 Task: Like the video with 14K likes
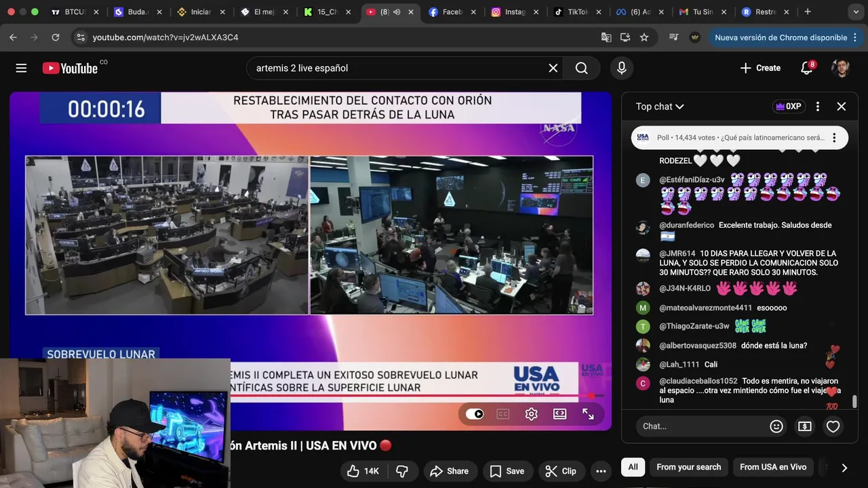point(363,471)
